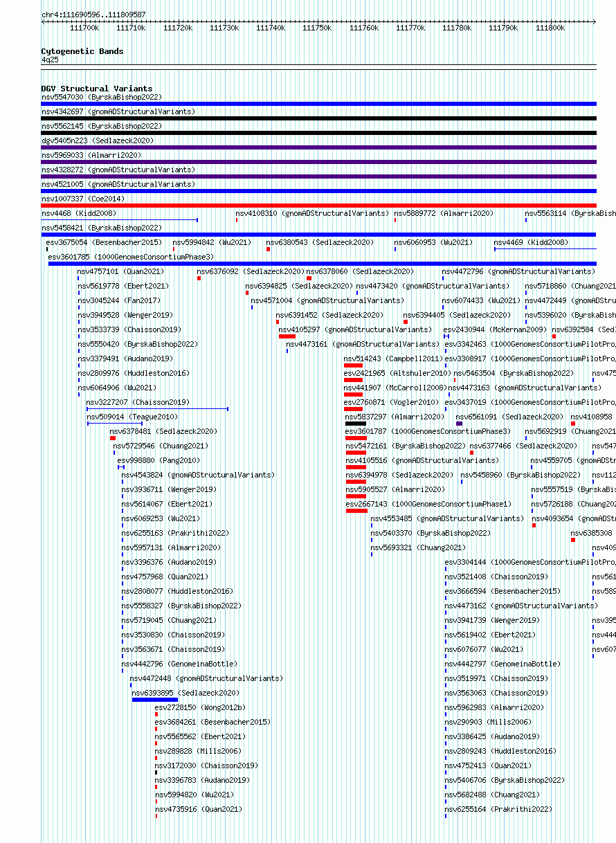Open nsv5562145 (ByrskaBishop2022) variant
The image size is (616, 843).
101,126
